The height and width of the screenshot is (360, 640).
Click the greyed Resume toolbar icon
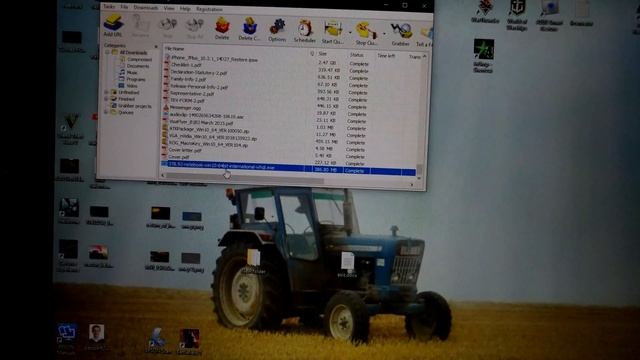[140, 26]
